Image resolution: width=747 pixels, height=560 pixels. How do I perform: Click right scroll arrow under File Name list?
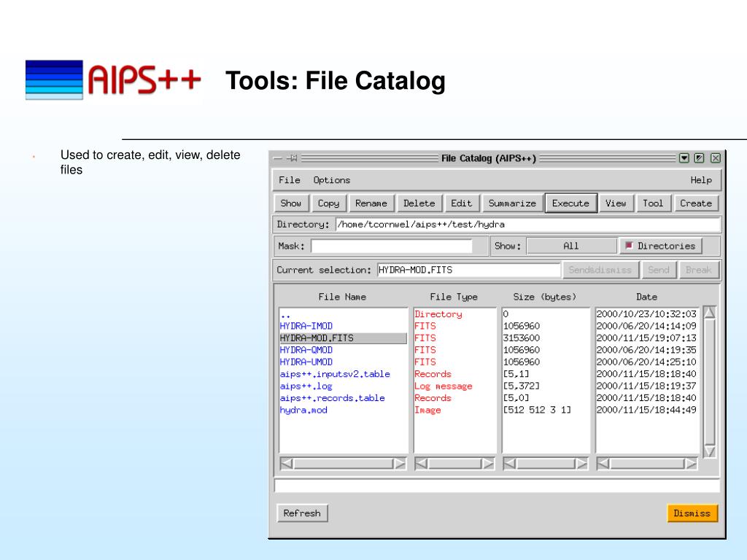point(400,463)
